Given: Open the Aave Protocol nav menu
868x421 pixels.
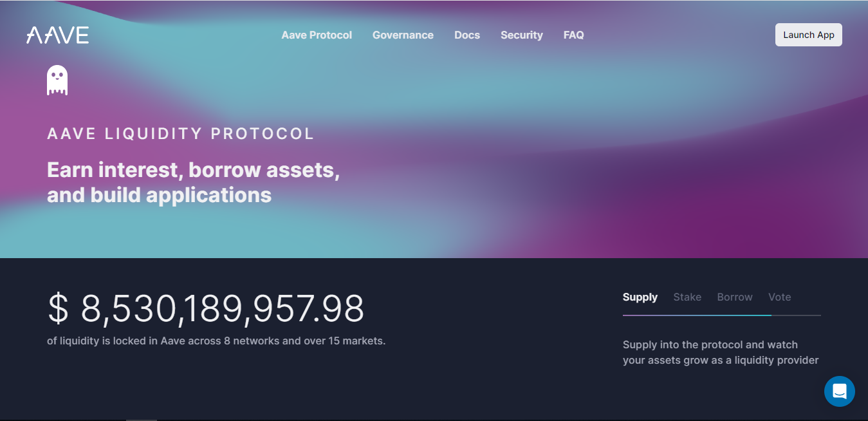Looking at the screenshot, I should coord(317,35).
